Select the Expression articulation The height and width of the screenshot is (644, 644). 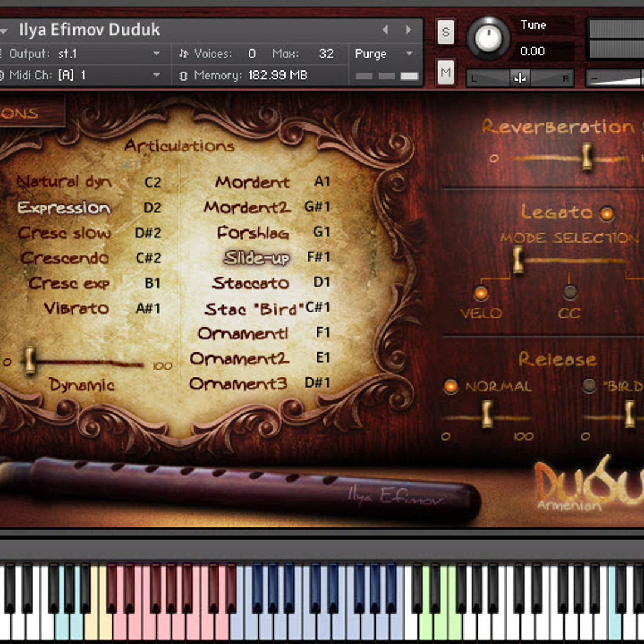click(x=64, y=208)
